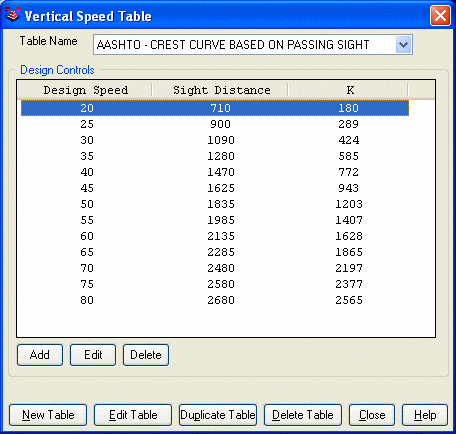Open the Help button
Image resolution: width=456 pixels, height=434 pixels.
coord(425,415)
